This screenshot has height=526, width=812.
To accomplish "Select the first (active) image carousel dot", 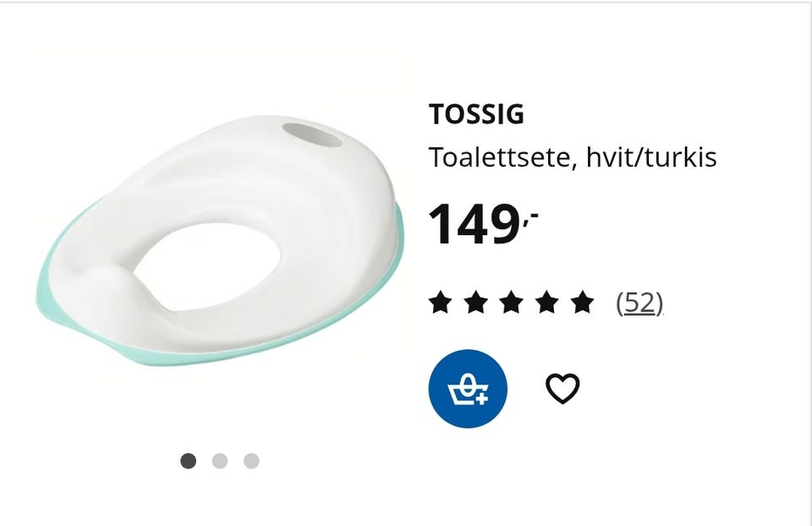I will 189,461.
